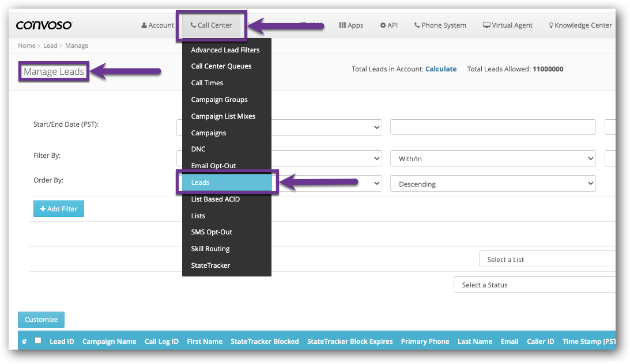Enable the checkbox next to the column number sign
Screen dimensions: 630x364
38,340
